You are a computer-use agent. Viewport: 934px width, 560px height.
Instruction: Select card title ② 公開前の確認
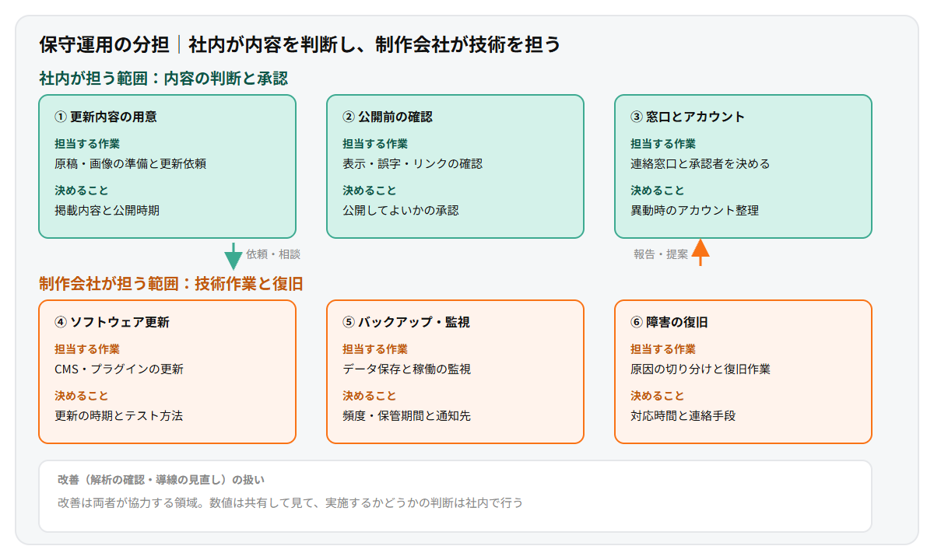click(388, 117)
